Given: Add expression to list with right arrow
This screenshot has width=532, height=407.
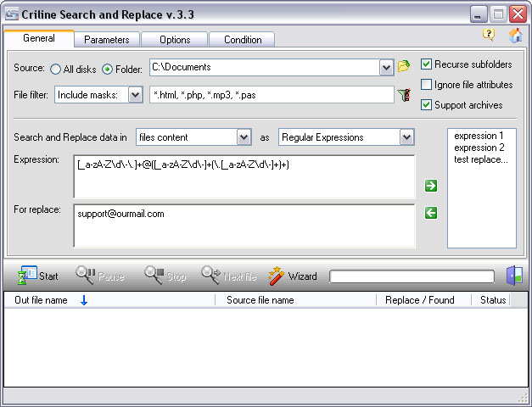Looking at the screenshot, I should 431,186.
